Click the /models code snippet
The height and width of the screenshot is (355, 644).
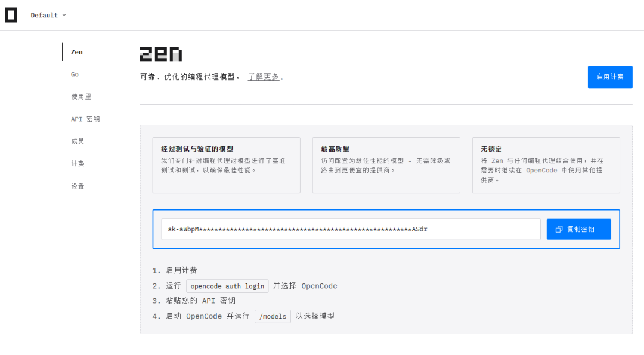point(273,316)
